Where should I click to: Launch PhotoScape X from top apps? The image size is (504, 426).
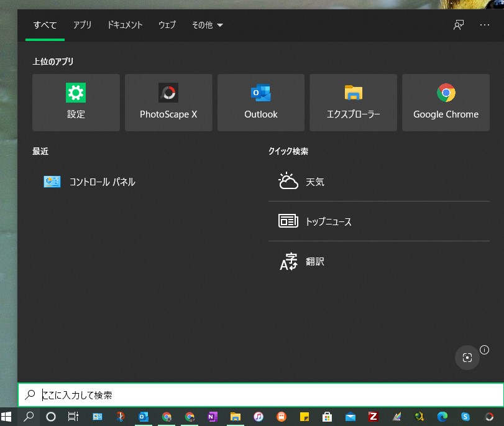click(168, 103)
